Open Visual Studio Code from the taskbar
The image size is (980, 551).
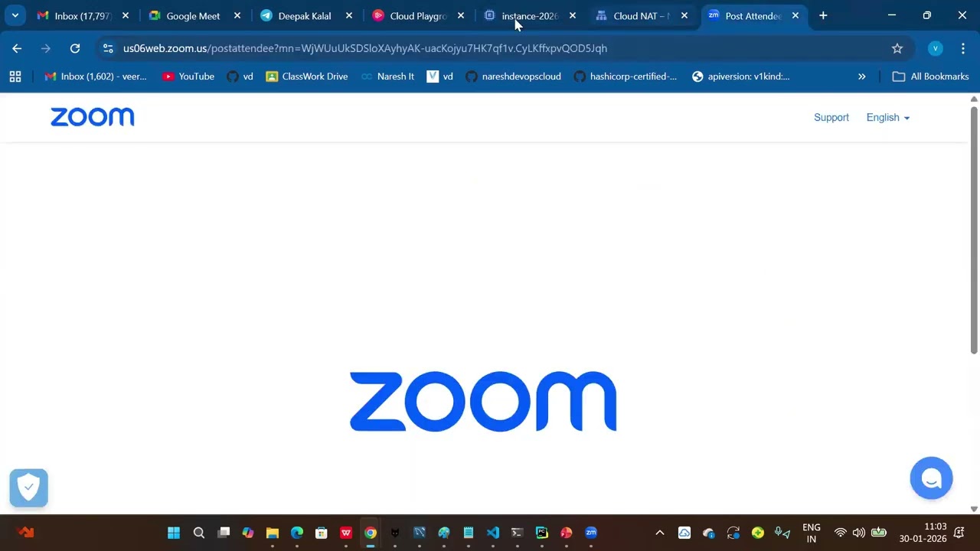pos(493,533)
